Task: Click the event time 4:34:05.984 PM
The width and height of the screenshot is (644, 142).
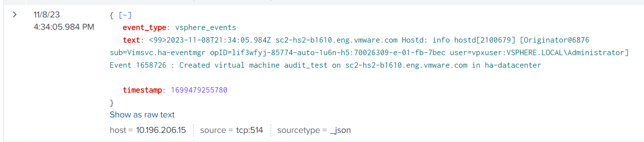Action: click(x=64, y=27)
